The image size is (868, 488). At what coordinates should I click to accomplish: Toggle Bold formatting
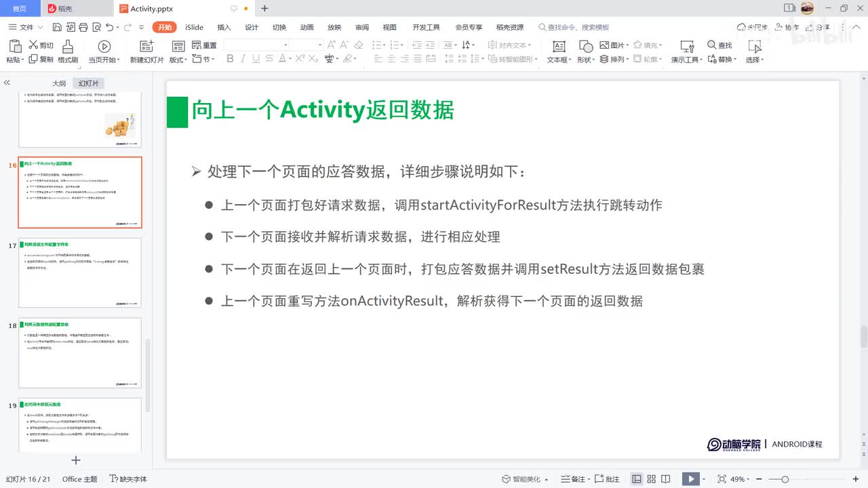tap(230, 59)
